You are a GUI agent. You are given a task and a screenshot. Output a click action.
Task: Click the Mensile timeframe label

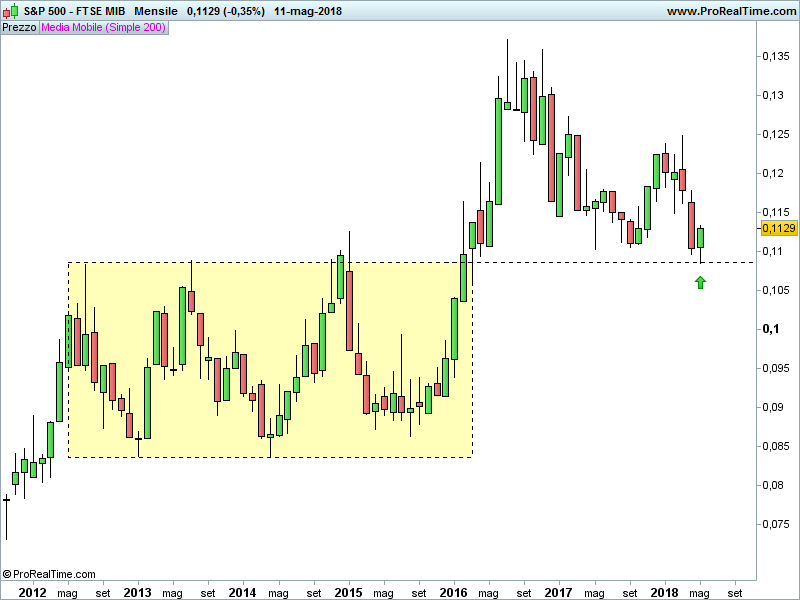[x=156, y=11]
